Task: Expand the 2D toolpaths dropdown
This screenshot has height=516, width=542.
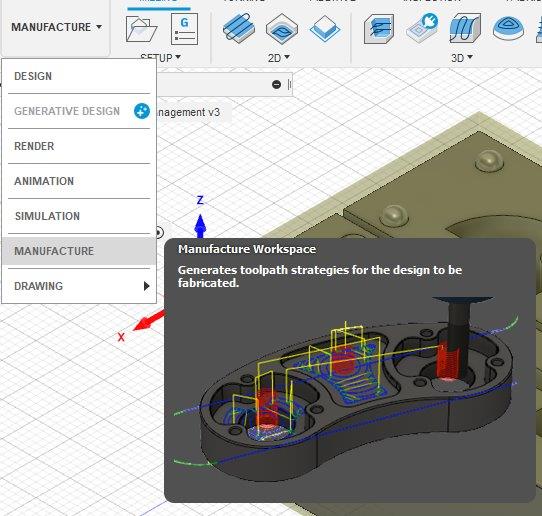Action: 279,58
